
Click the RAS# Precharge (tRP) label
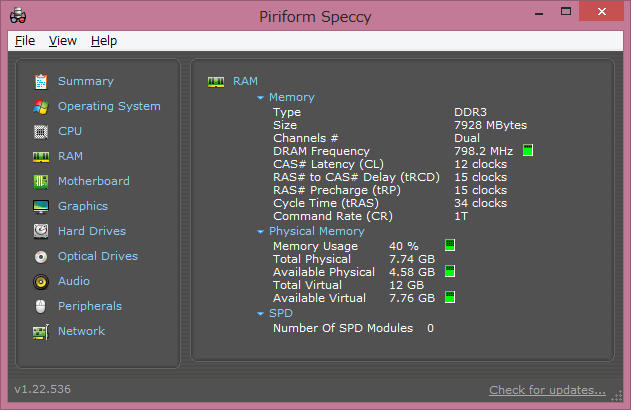pos(337,190)
